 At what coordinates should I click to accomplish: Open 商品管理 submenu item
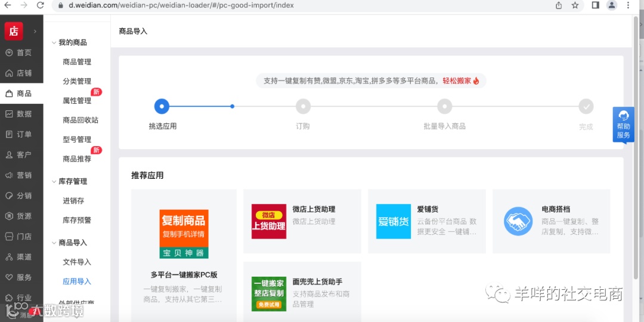coord(77,62)
